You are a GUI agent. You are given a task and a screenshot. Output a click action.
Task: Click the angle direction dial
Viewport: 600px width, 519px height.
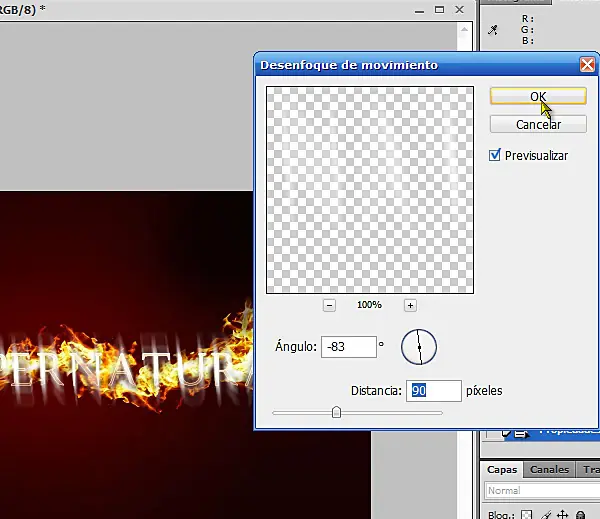tap(419, 347)
